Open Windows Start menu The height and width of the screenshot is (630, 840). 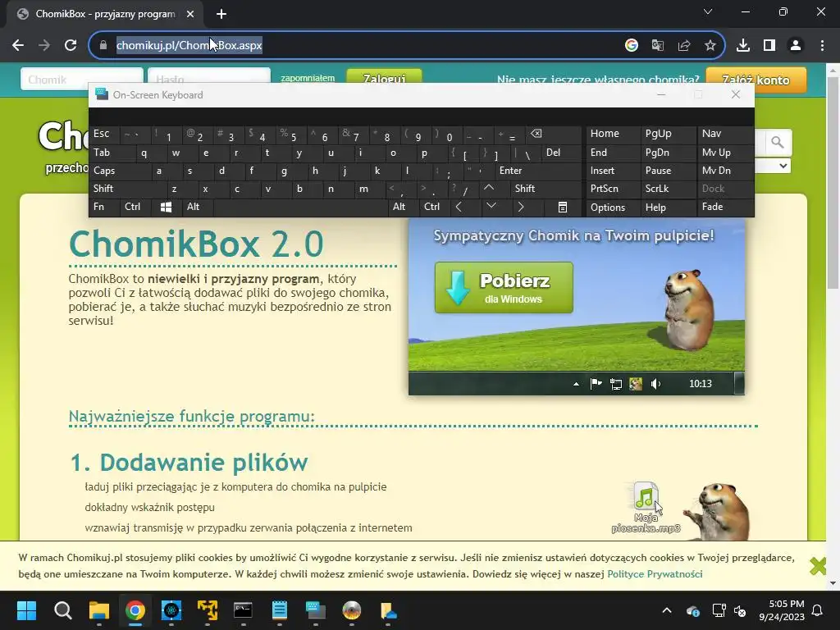[x=26, y=610]
